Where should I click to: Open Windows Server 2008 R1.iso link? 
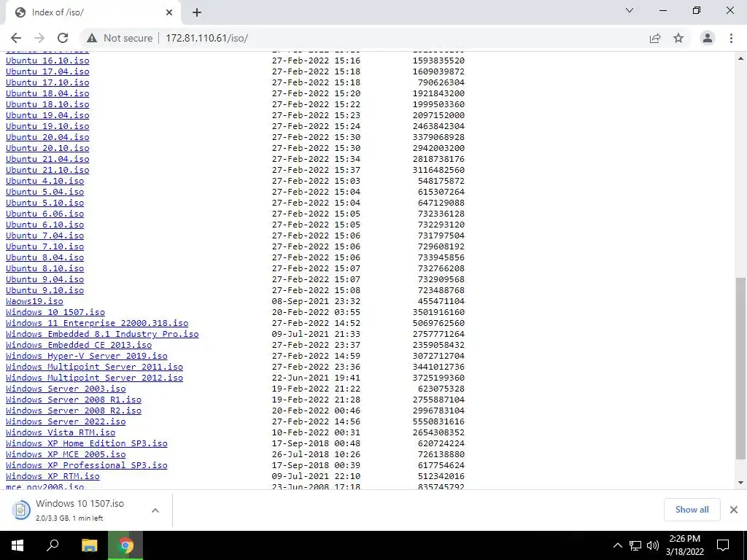click(x=74, y=400)
